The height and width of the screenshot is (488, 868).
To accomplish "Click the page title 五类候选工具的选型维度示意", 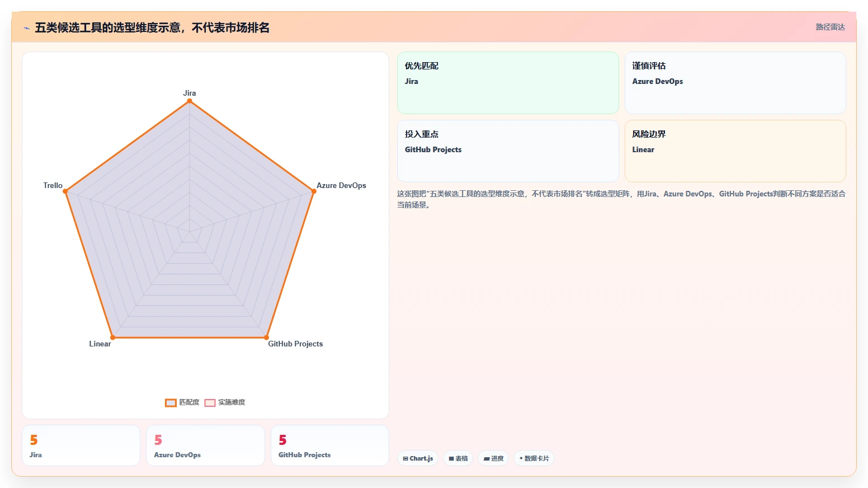I will tap(152, 27).
